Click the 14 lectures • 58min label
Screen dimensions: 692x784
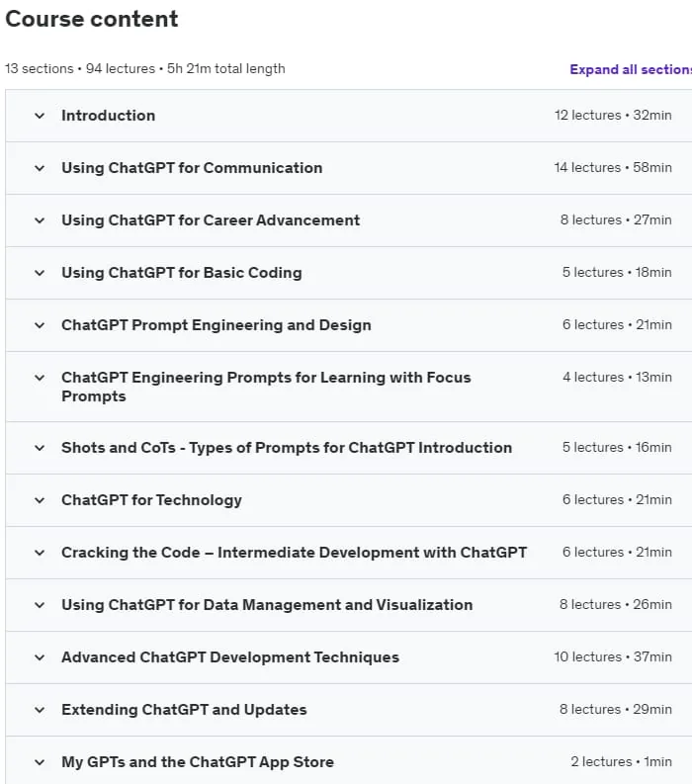613,167
